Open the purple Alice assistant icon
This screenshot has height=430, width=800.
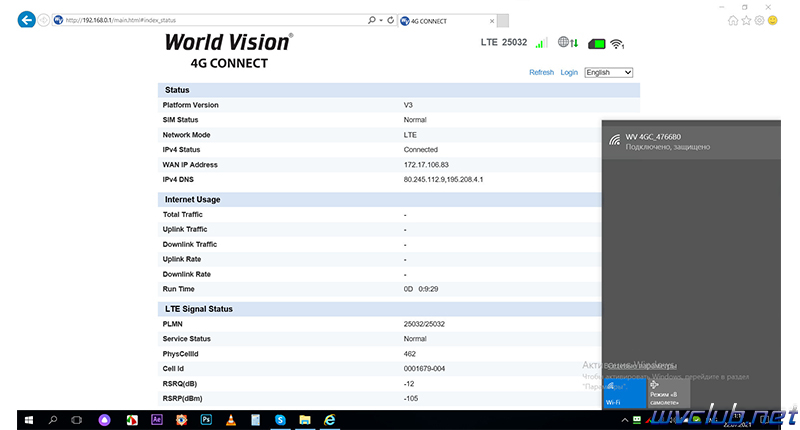coord(105,420)
